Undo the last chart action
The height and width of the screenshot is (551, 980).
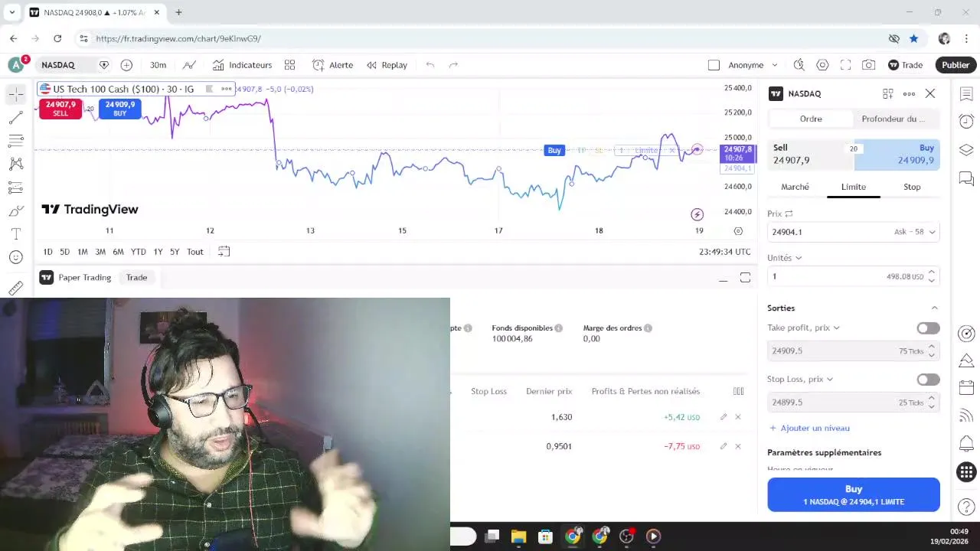coord(430,65)
